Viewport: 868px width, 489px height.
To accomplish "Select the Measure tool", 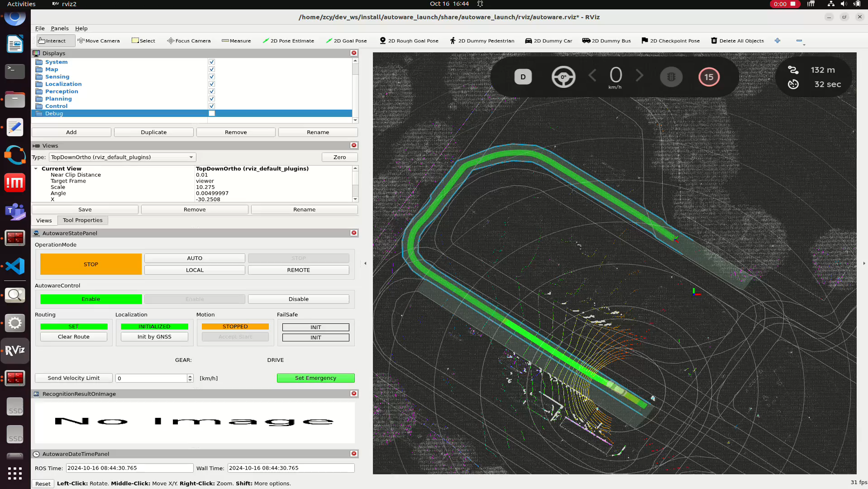I will click(x=236, y=41).
